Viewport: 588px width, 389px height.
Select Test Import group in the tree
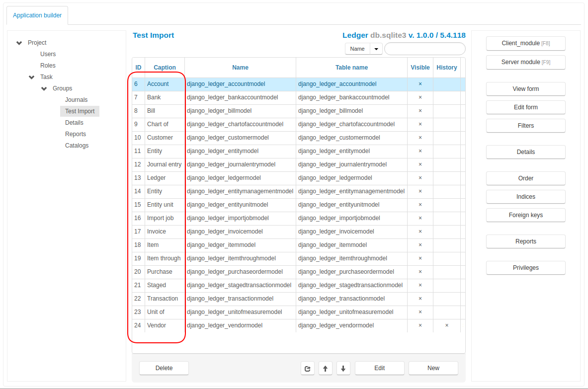pos(80,111)
